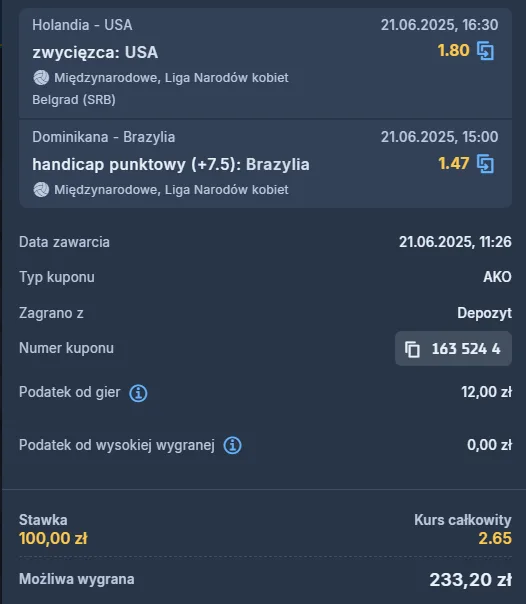Click the Stawka 100,00 zł amount
Image resolution: width=526 pixels, height=604 pixels.
click(53, 539)
